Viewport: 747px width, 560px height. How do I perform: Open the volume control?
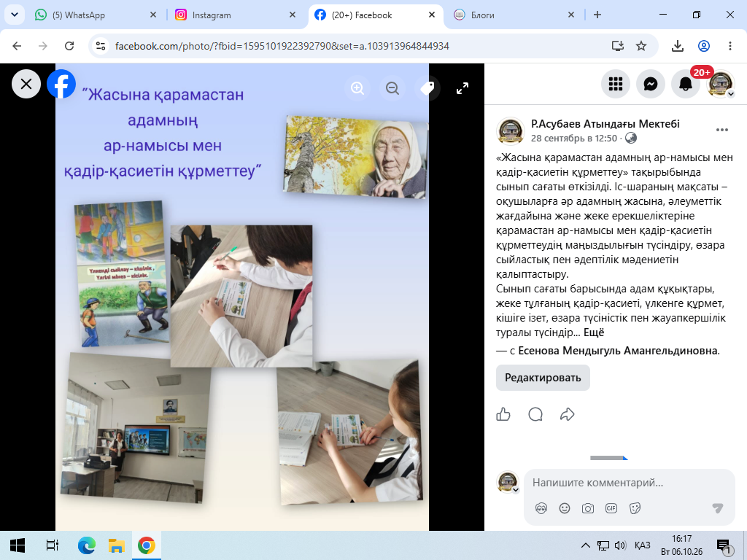click(x=620, y=545)
